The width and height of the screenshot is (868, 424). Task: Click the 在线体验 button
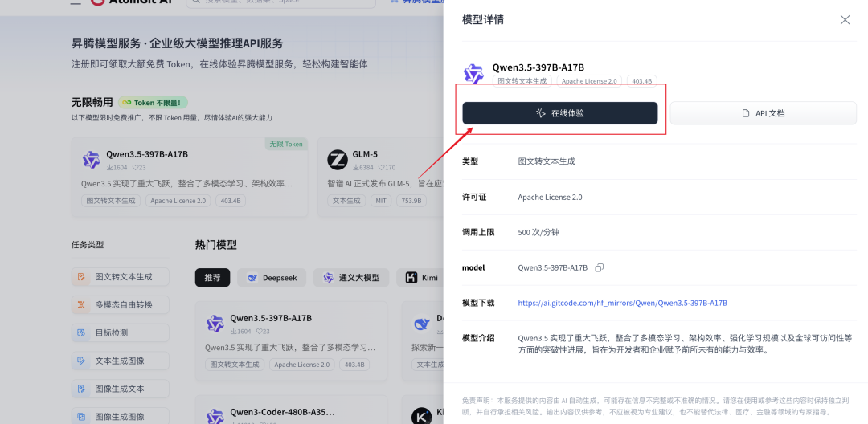point(559,113)
